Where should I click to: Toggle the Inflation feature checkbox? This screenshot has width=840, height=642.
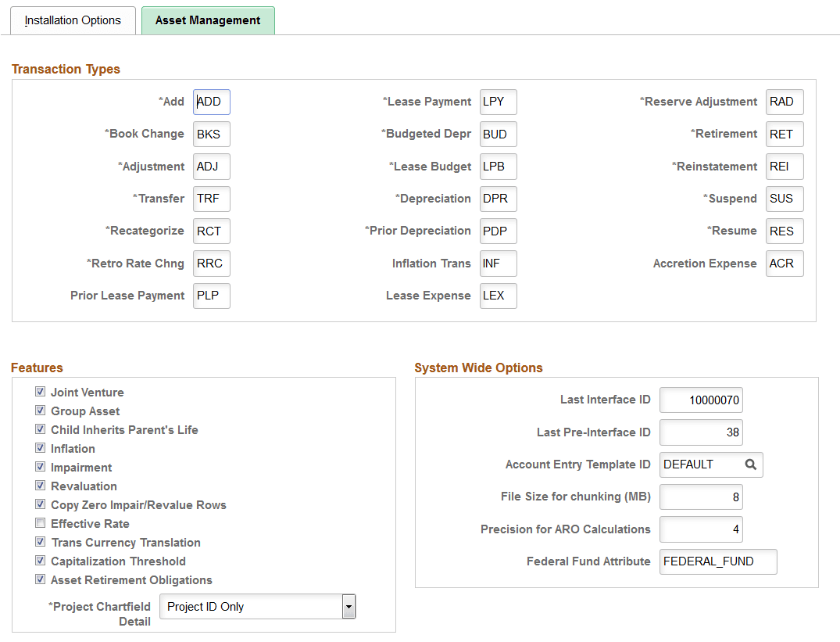coord(40,448)
